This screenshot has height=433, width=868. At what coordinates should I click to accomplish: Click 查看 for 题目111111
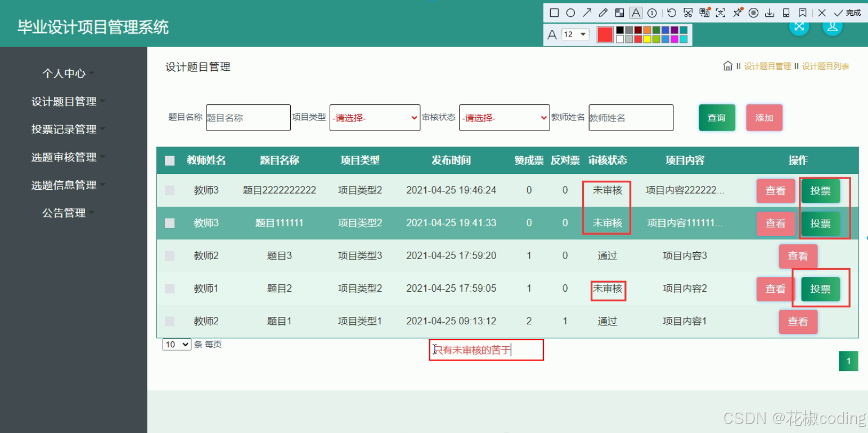[x=775, y=224]
